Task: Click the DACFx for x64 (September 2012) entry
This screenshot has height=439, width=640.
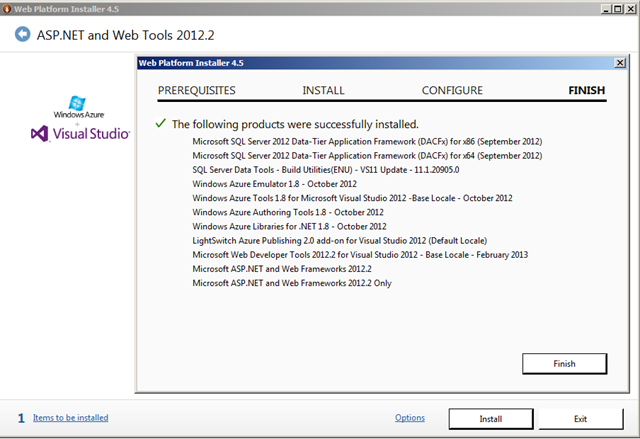Action: [x=367, y=155]
